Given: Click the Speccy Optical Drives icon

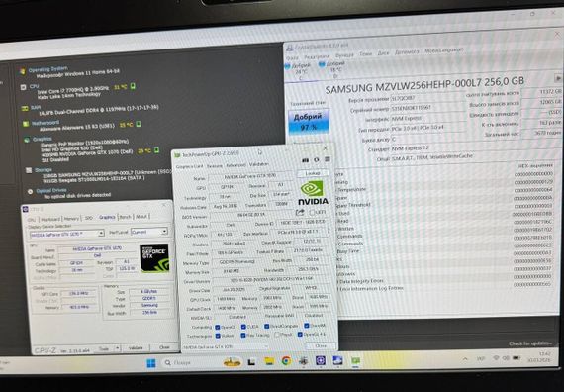Looking at the screenshot, I should pos(31,191).
